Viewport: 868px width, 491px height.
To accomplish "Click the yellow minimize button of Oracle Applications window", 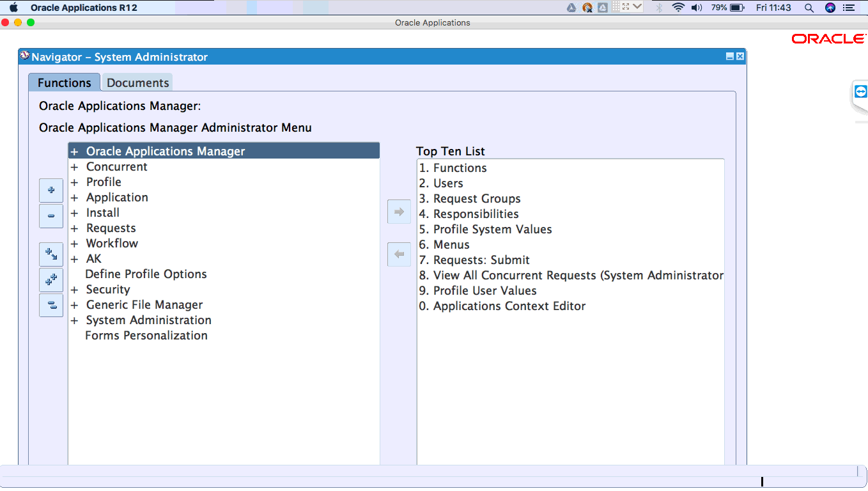I will point(18,22).
